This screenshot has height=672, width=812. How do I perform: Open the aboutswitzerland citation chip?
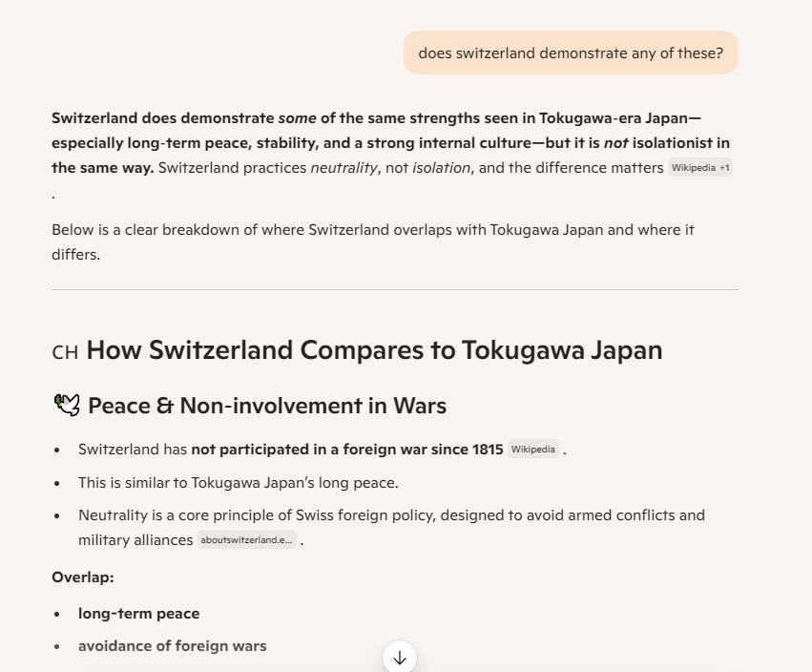247,540
